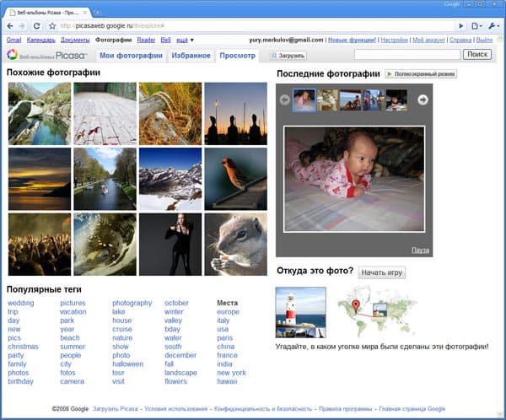Click the 'christmas' tag
506x420 pixels.
tap(23, 347)
